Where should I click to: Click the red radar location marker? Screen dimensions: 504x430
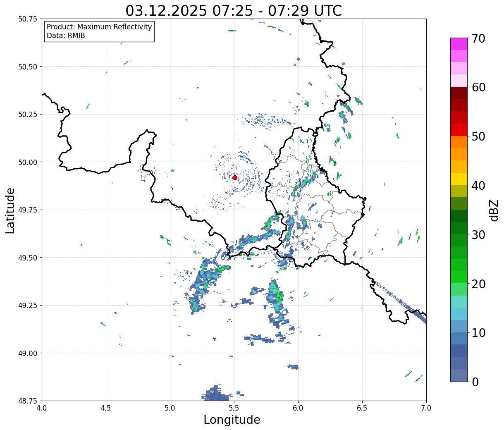point(235,177)
